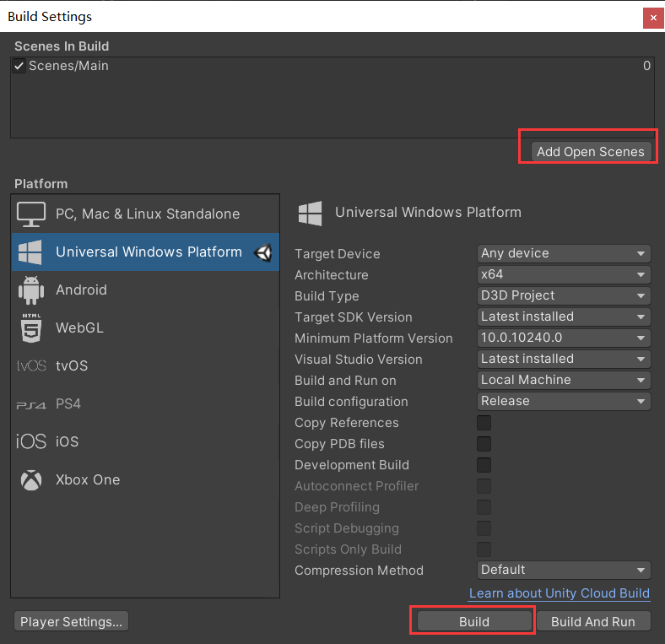Image resolution: width=665 pixels, height=644 pixels.
Task: Open the Build Type dropdown
Action: 564,295
